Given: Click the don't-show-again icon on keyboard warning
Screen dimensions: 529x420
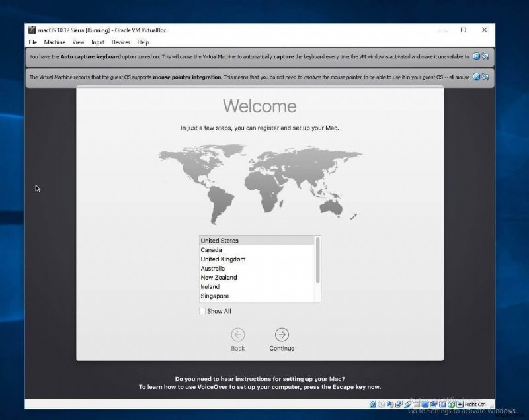Looking at the screenshot, I should (x=485, y=56).
